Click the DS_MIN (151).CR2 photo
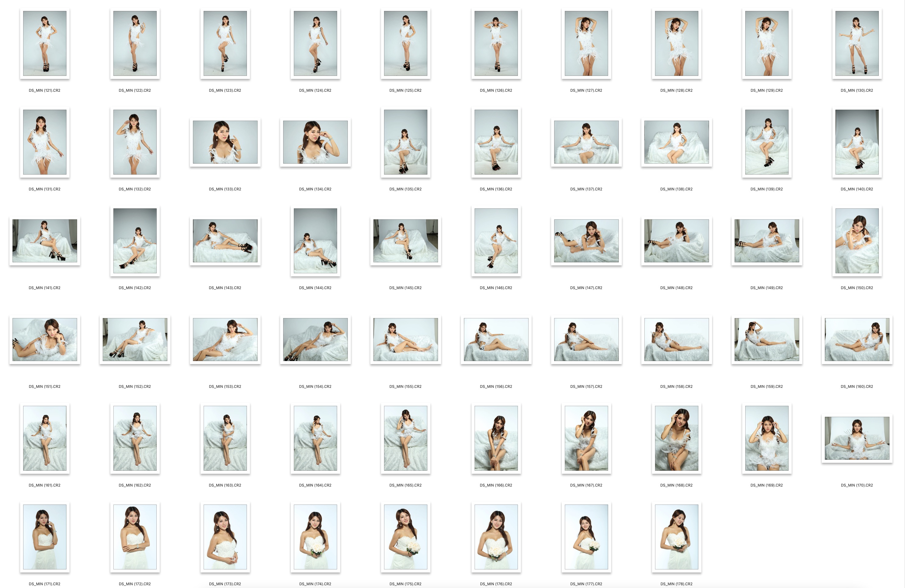The image size is (905, 588). [x=45, y=339]
